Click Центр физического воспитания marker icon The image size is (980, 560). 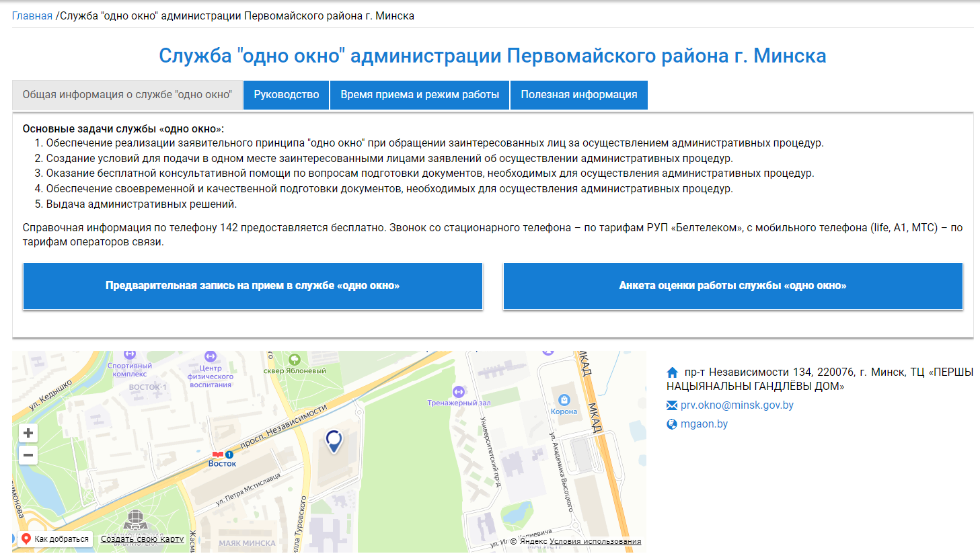point(211,356)
